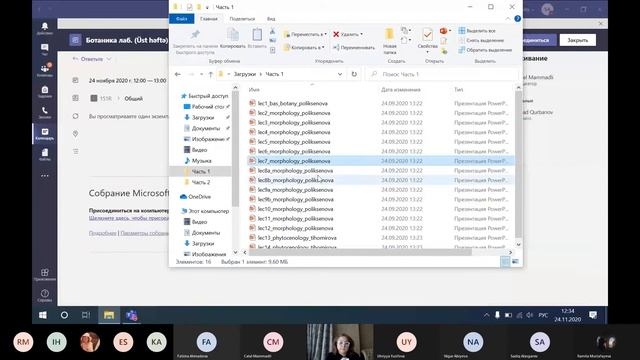Screen dimensions: 640x360
Task: Open the Explorer help question mark icon
Action: (518, 18)
